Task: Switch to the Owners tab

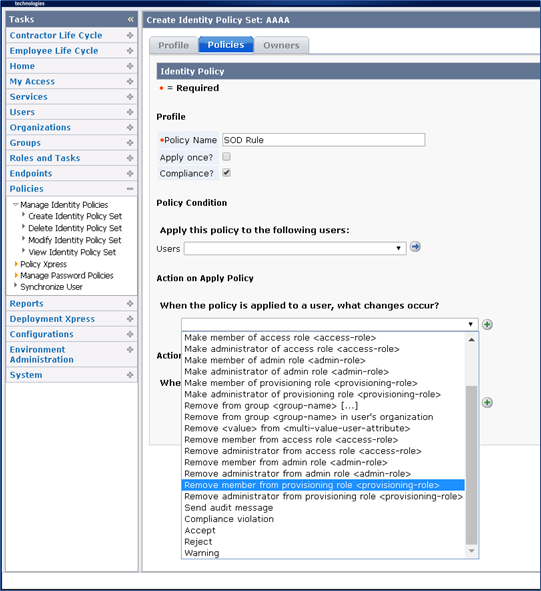Action: pyautogui.click(x=281, y=45)
